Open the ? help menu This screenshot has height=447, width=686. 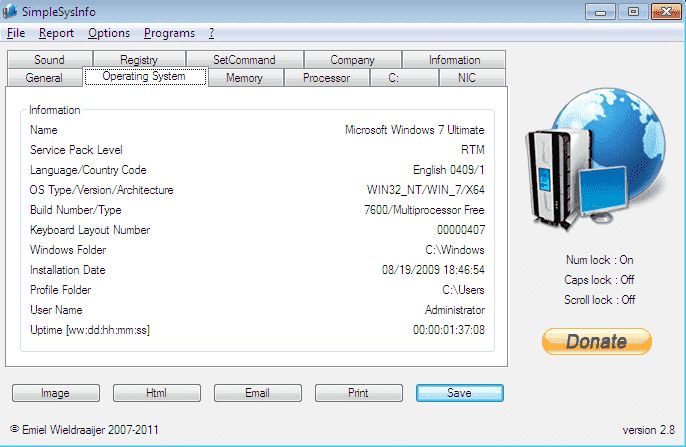click(211, 33)
